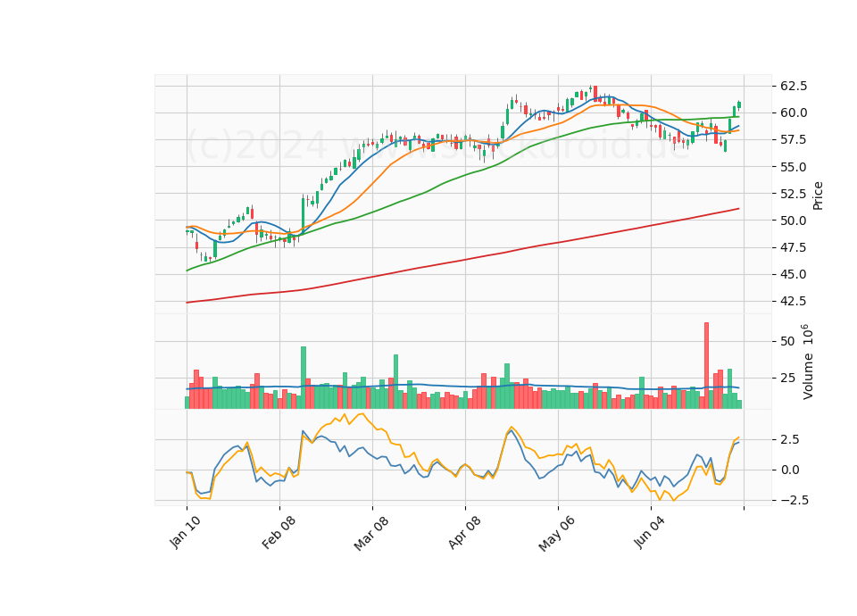Click the 'Jun 04' date label
The image size is (857, 616).
(650, 532)
